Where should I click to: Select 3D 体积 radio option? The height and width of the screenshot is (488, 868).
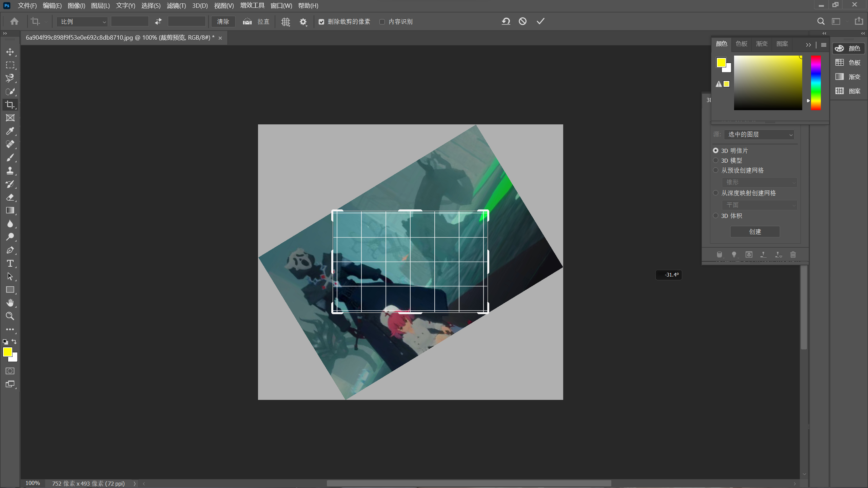coord(715,216)
